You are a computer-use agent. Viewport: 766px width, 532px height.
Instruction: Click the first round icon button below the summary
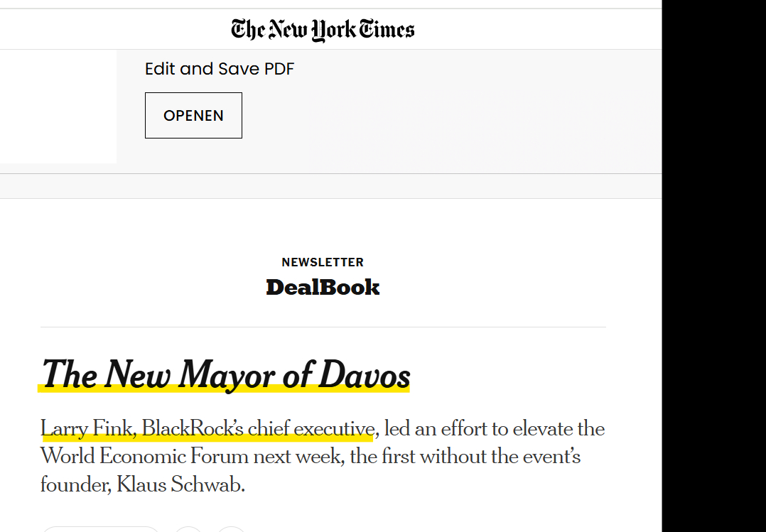click(x=189, y=528)
